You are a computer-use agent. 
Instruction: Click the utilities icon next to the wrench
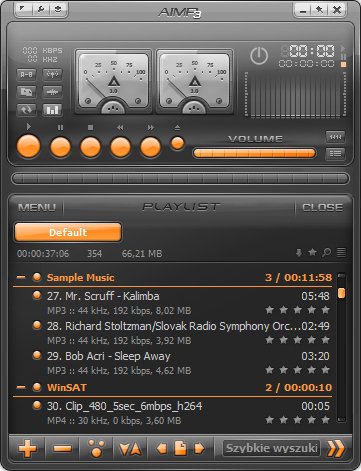[58, 9]
